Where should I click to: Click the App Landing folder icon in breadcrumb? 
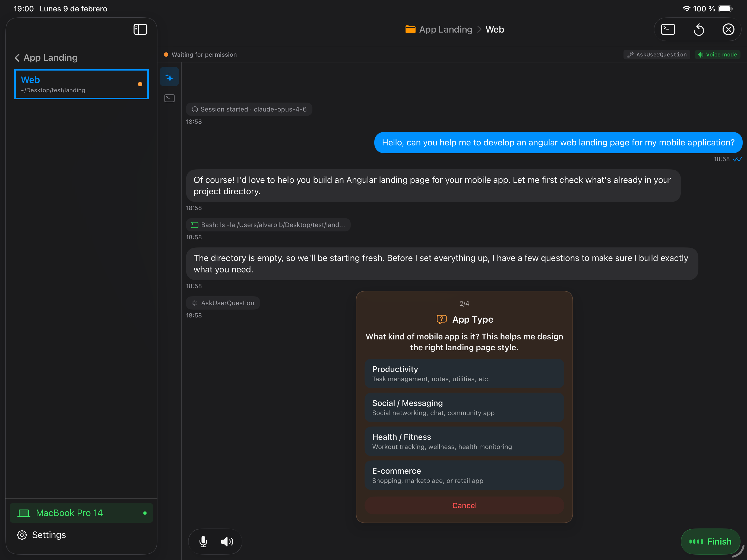410,29
